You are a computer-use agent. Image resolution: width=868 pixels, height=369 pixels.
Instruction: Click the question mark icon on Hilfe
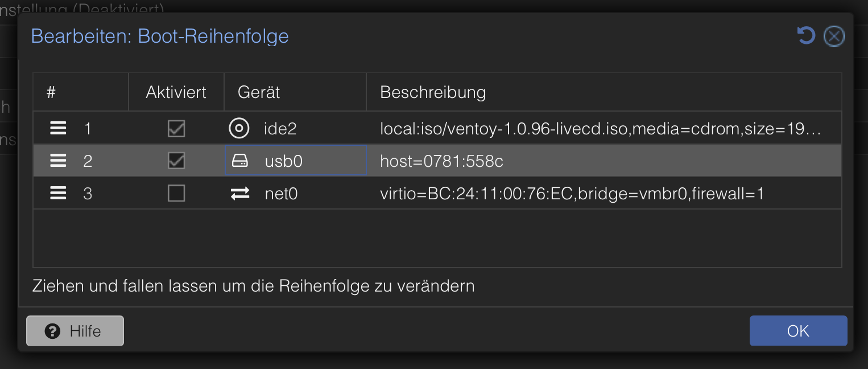click(x=52, y=331)
